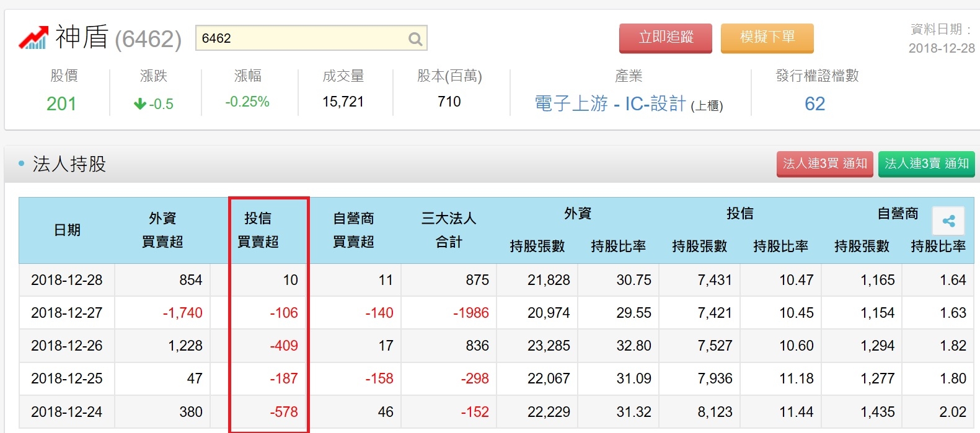Image resolution: width=980 pixels, height=433 pixels.
Task: Click the search magnifier icon
Action: [415, 39]
